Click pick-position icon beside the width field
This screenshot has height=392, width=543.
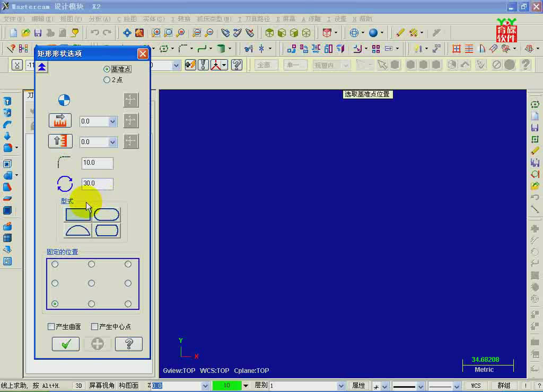[131, 120]
